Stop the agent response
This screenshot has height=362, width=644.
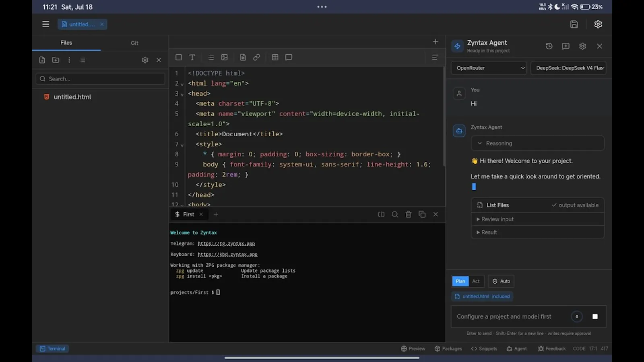595,317
